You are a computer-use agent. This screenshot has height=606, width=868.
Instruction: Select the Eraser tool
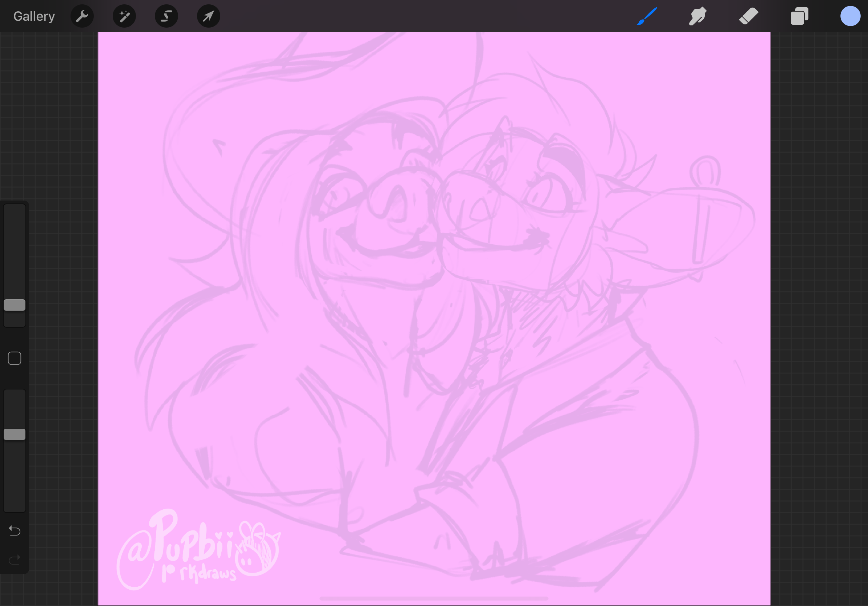coord(748,16)
